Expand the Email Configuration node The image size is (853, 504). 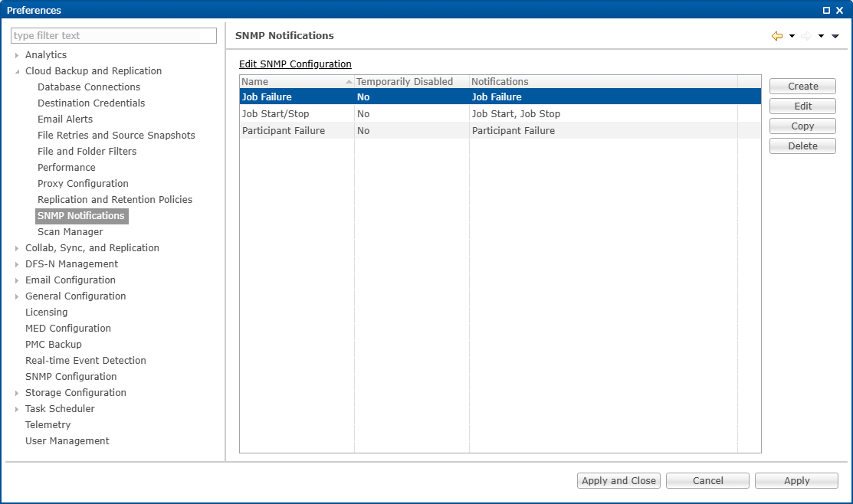coord(17,280)
